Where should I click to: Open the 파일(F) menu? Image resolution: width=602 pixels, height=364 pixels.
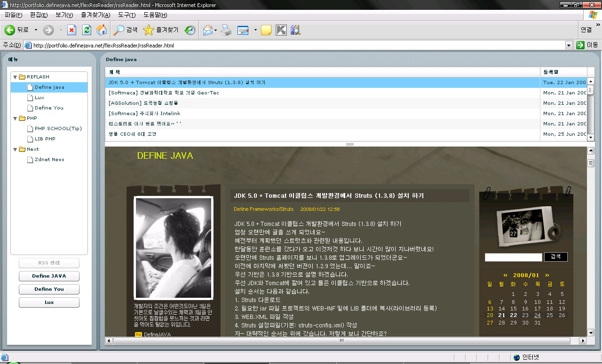click(13, 15)
